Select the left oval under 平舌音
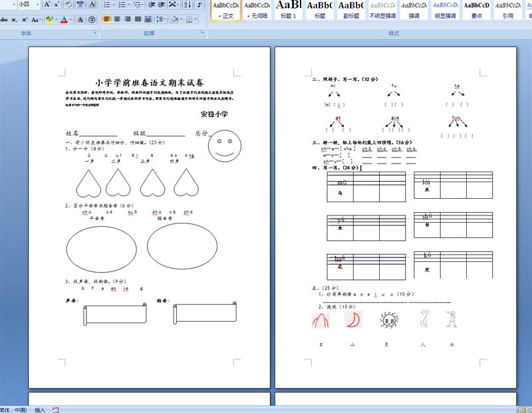 click(102, 249)
